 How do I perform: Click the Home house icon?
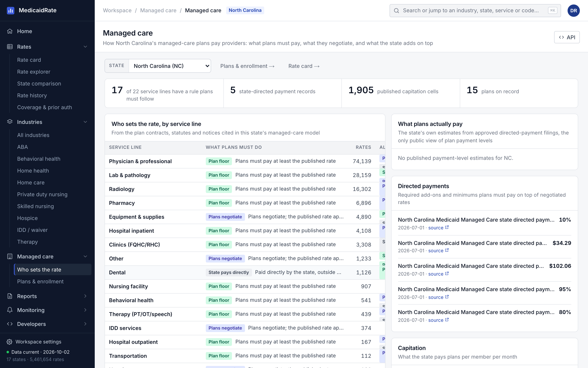tap(10, 31)
